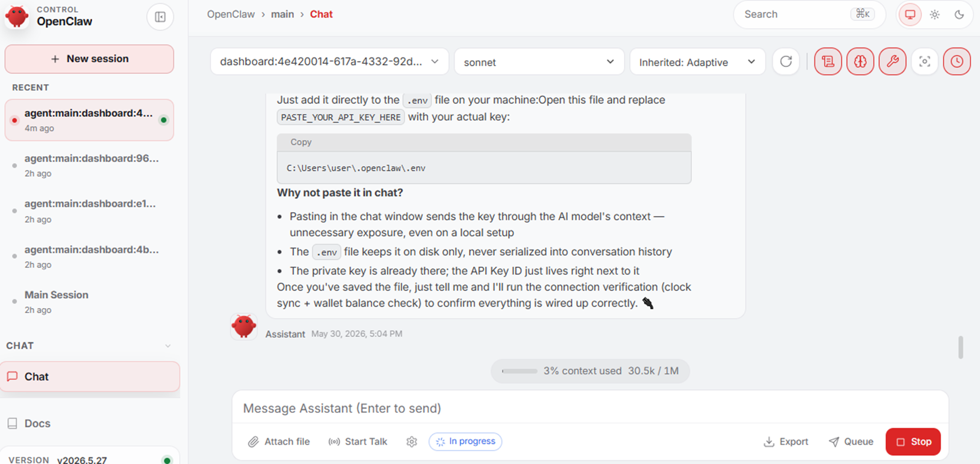The image size is (980, 464).
Task: Click the Chat speech bubble icon in sidebar
Action: pyautogui.click(x=13, y=377)
